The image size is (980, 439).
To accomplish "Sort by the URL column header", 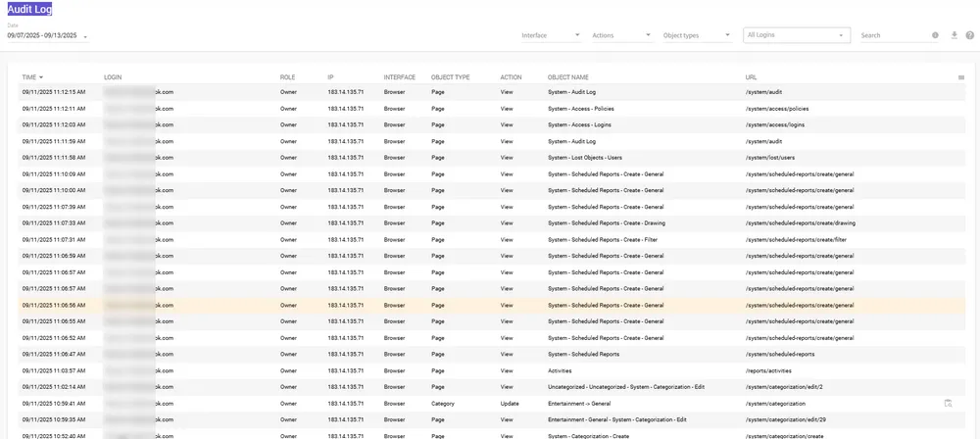I will click(x=751, y=77).
